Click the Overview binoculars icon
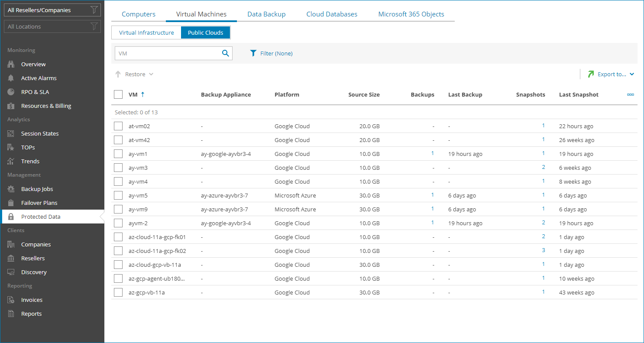The image size is (644, 343). click(x=11, y=64)
